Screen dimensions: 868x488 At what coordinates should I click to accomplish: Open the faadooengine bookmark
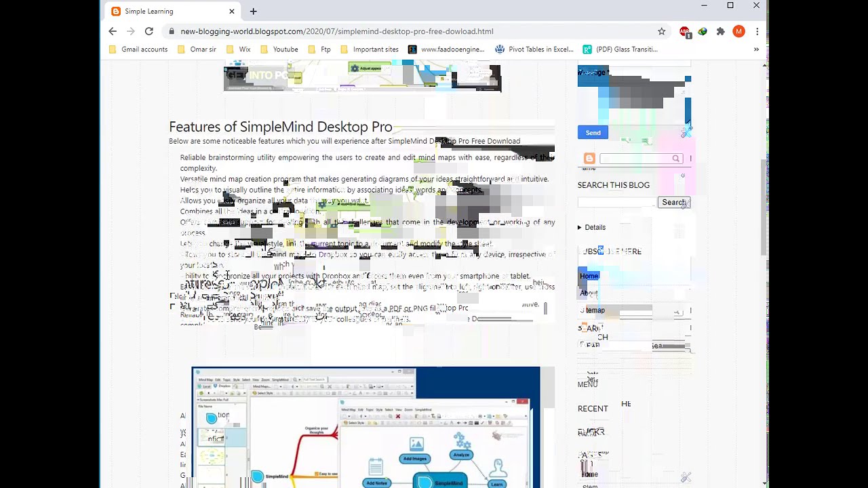click(x=446, y=49)
